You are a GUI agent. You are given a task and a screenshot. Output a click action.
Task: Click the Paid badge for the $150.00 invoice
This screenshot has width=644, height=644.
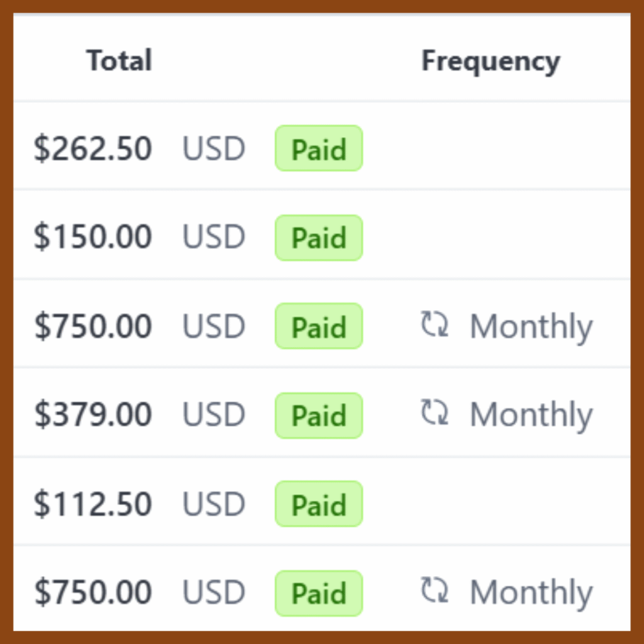pos(319,237)
